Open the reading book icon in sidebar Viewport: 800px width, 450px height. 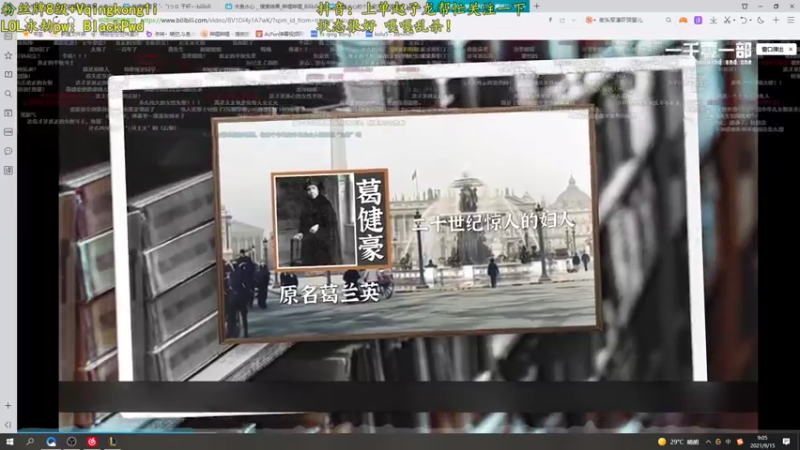[8, 74]
